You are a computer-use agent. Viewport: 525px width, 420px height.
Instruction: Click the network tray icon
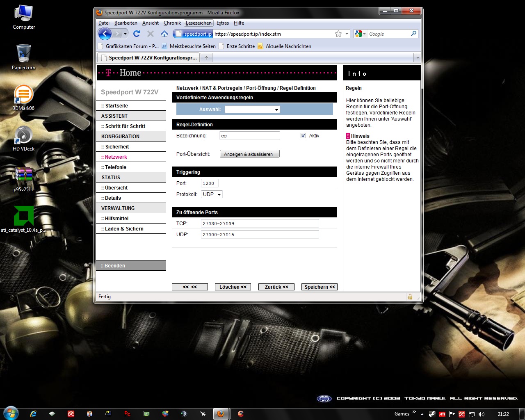[471, 414]
